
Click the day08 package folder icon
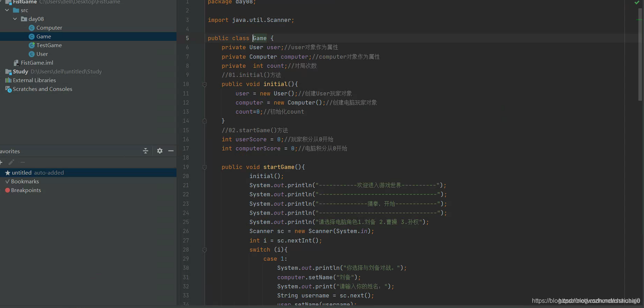(24, 19)
